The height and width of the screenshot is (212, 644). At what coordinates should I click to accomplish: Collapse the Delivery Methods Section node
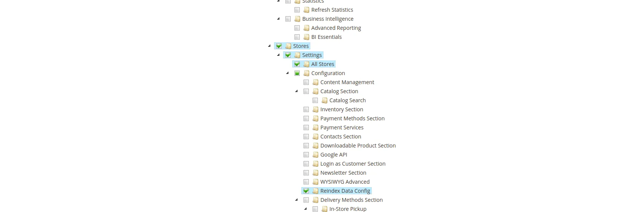[296, 200]
